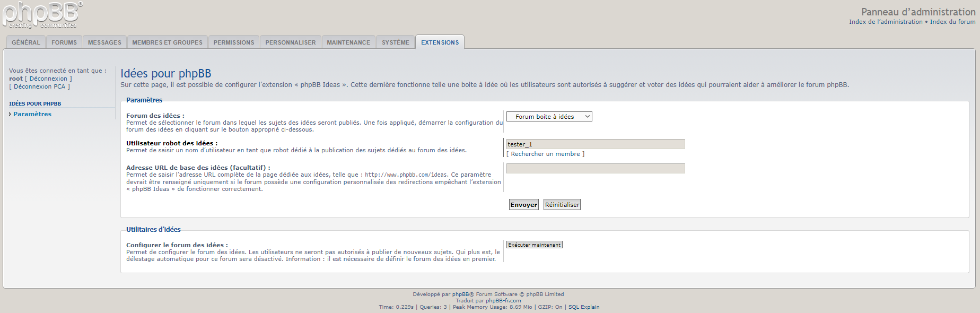
Task: Select the Extensions tab
Action: tap(440, 42)
